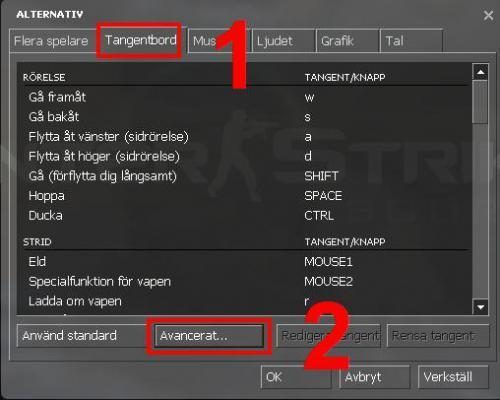This screenshot has width=500, height=400.
Task: Select the Gå framåt key binding row
Action: point(245,97)
